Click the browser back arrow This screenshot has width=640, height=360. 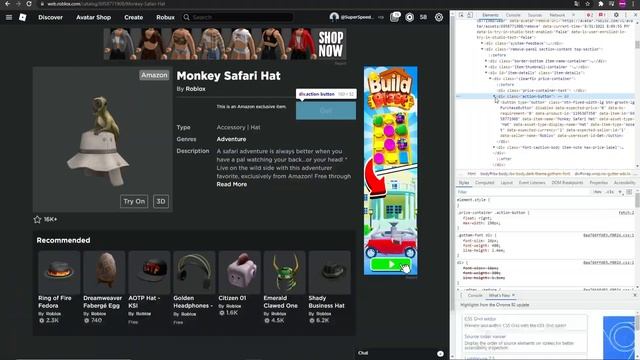(7, 4)
